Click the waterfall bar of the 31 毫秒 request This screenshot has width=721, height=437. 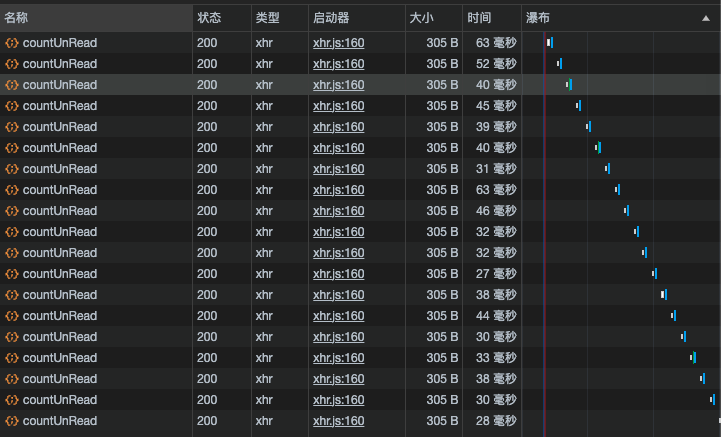607,169
